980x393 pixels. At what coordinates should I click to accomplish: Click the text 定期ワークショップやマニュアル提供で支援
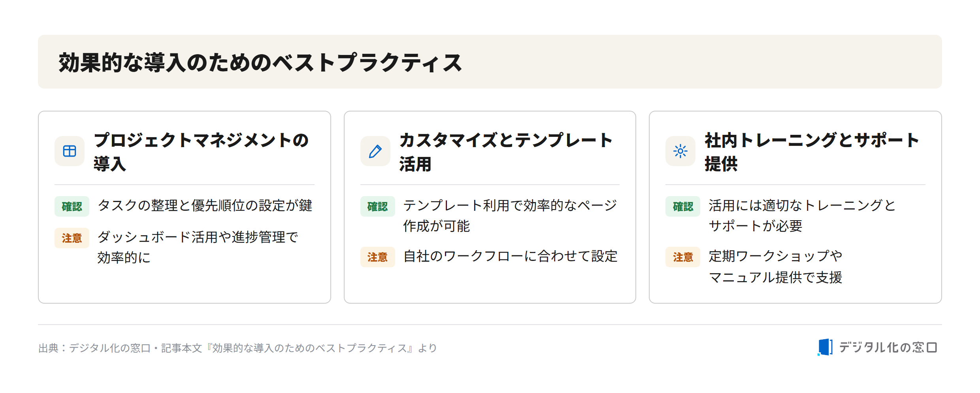coord(775,267)
